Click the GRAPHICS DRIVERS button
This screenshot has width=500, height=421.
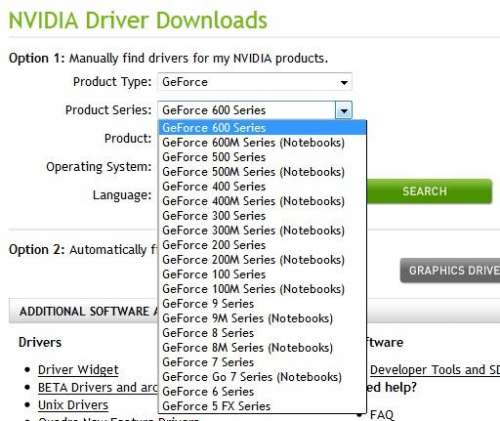click(x=450, y=270)
